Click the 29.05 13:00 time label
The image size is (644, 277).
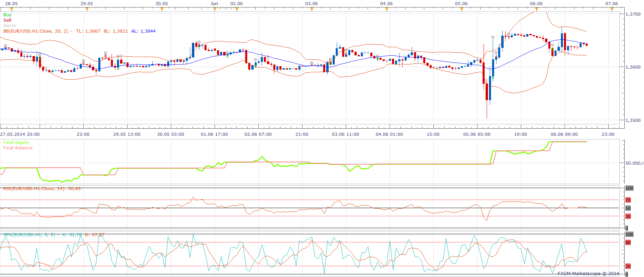click(127, 134)
